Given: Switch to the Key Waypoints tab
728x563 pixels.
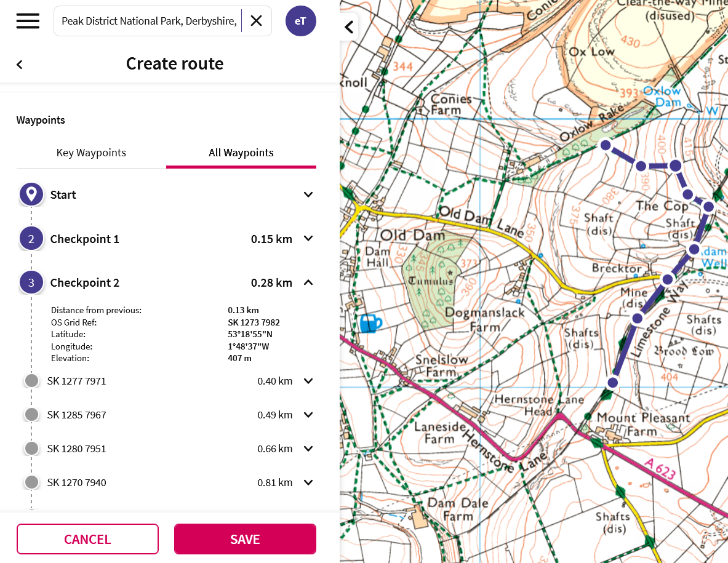Looking at the screenshot, I should coord(91,153).
